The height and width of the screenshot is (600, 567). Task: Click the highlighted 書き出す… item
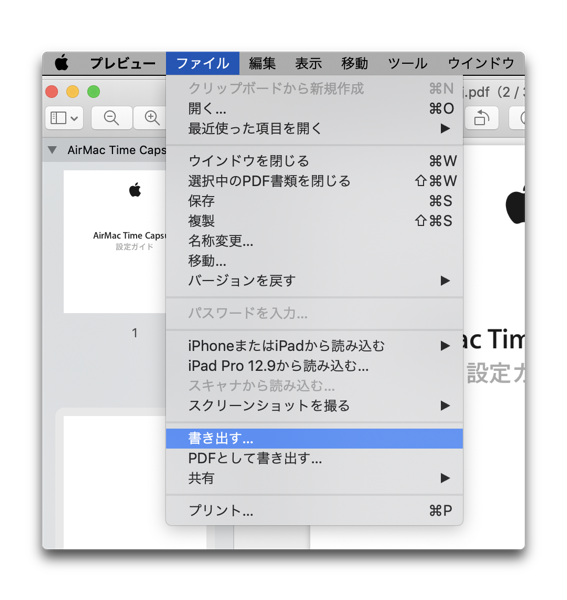click(314, 438)
